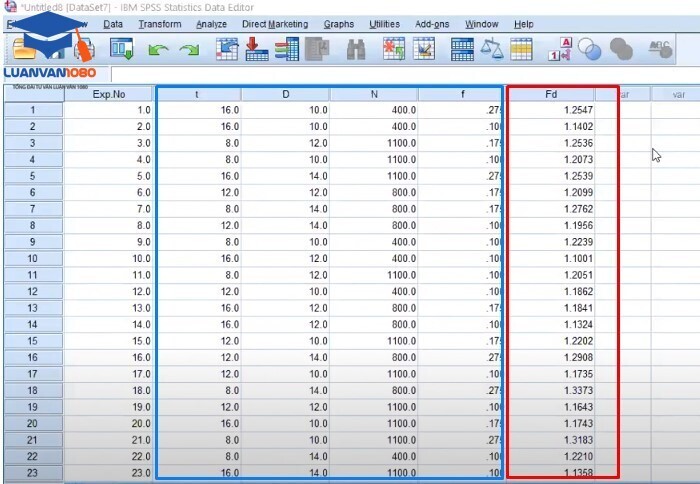Click Fd cell with value 1.1001

(552, 259)
